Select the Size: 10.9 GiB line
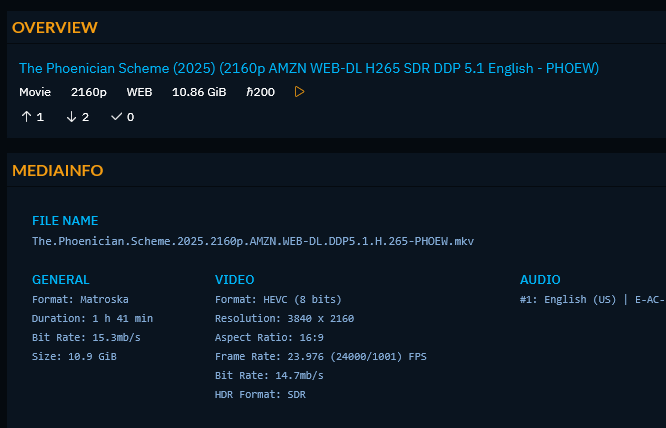Screen dimensions: 666x428 74,357
